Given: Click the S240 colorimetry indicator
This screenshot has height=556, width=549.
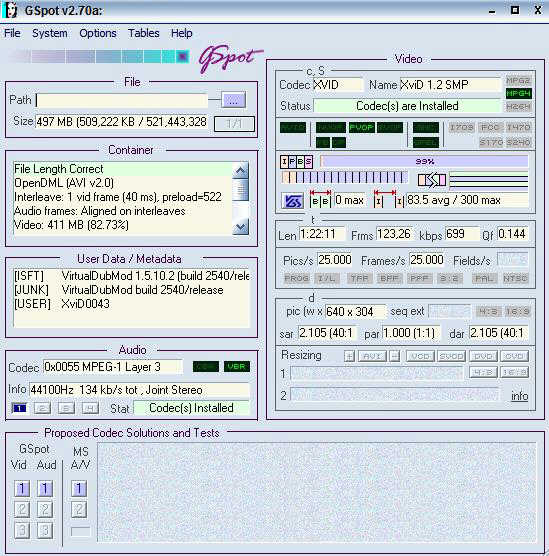Looking at the screenshot, I should [x=518, y=142].
